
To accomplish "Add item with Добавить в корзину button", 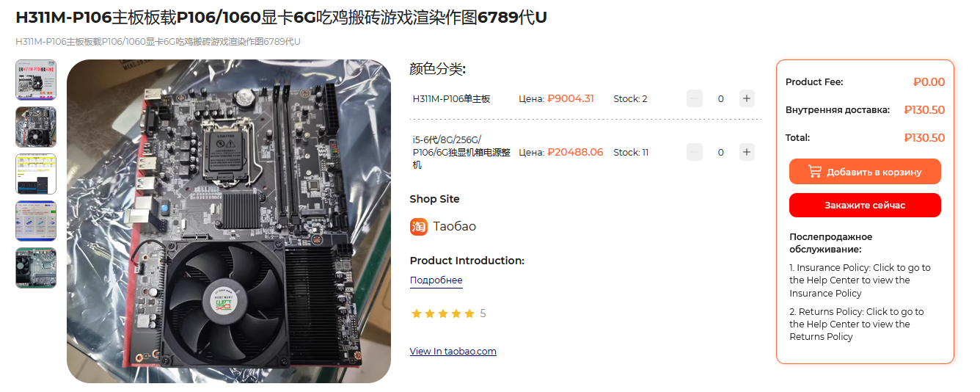I will pos(865,172).
